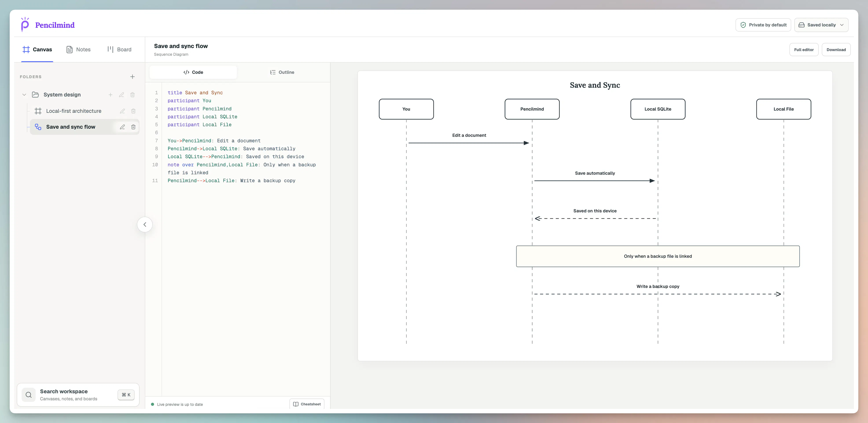Click the 'Save automatically' message label
The height and width of the screenshot is (423, 868).
[595, 173]
